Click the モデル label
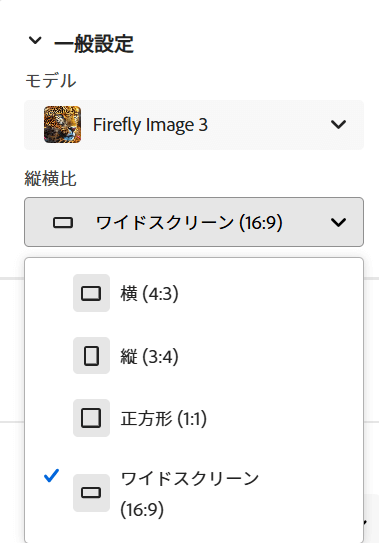This screenshot has height=543, width=379. pos(51,81)
